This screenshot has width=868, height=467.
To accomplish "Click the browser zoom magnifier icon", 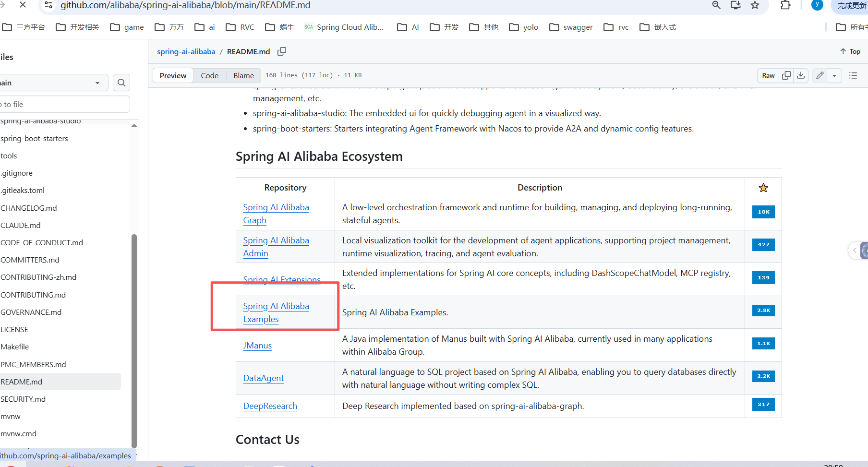I will (716, 5).
